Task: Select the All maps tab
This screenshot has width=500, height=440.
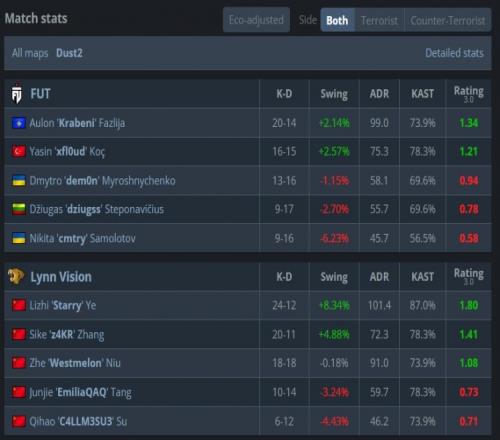Action: 30,53
